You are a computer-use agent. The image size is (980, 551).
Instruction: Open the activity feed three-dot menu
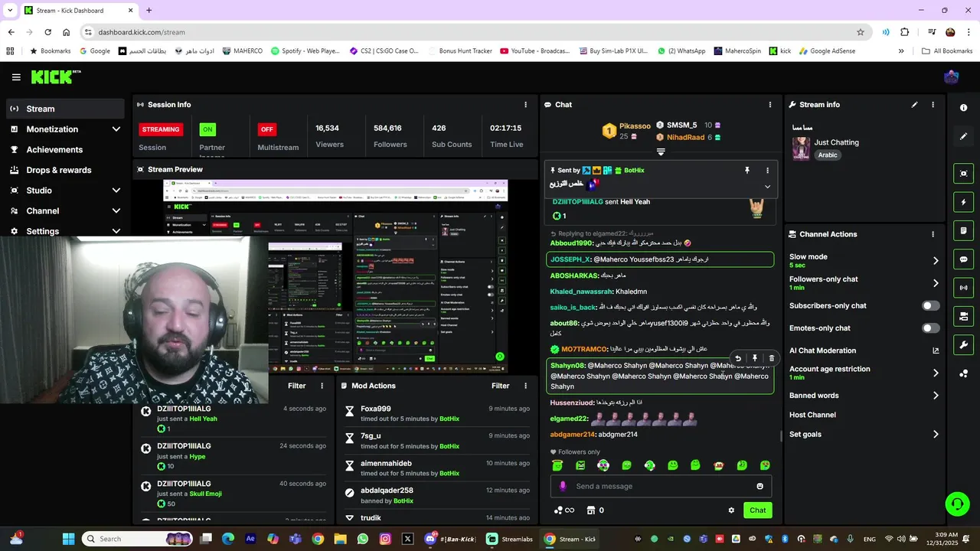click(322, 386)
